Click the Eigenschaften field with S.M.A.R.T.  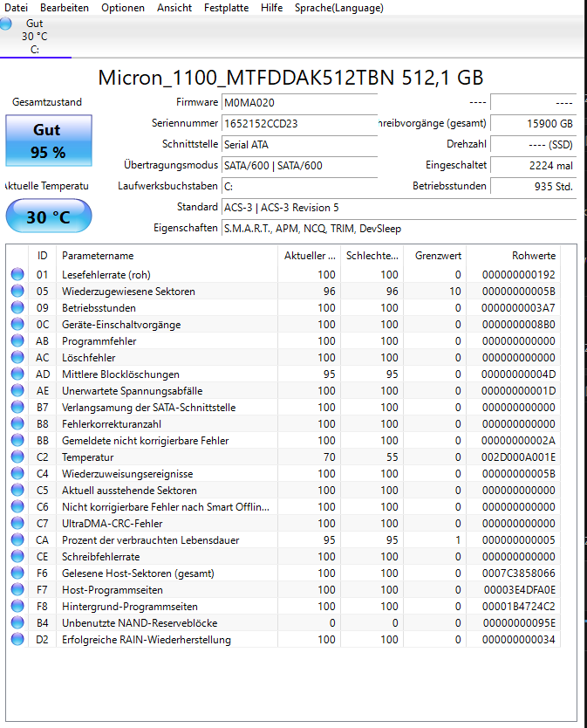pos(399,229)
